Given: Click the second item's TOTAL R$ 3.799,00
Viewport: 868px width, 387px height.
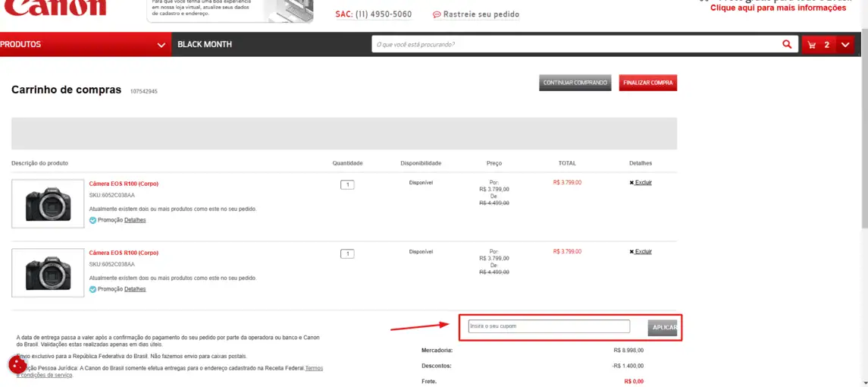Looking at the screenshot, I should coord(567,252).
